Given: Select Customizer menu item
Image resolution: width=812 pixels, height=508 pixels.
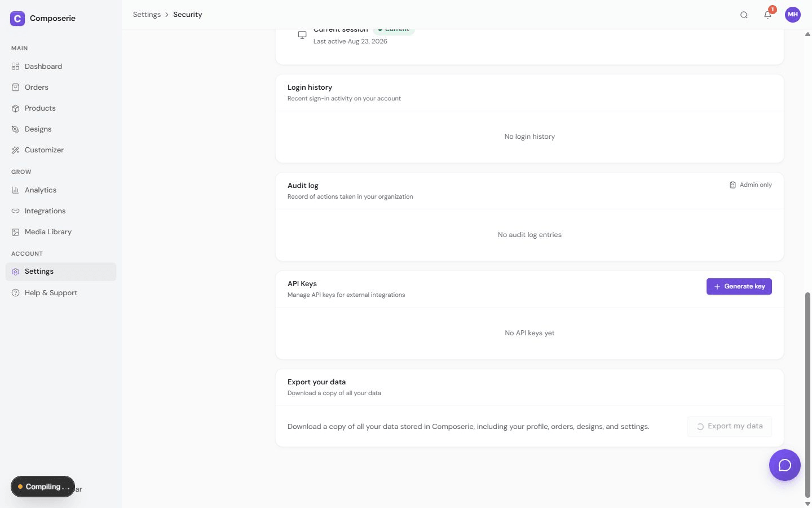Looking at the screenshot, I should pyautogui.click(x=61, y=150).
